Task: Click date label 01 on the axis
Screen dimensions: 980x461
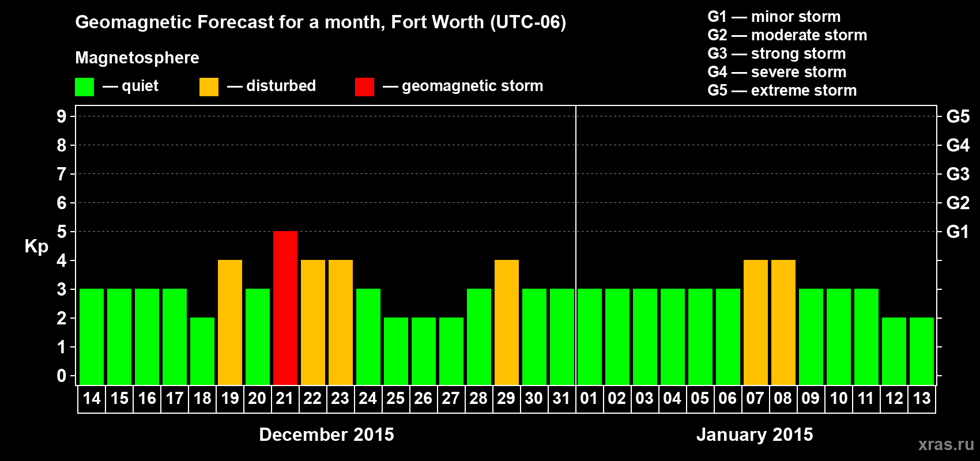Action: point(589,398)
